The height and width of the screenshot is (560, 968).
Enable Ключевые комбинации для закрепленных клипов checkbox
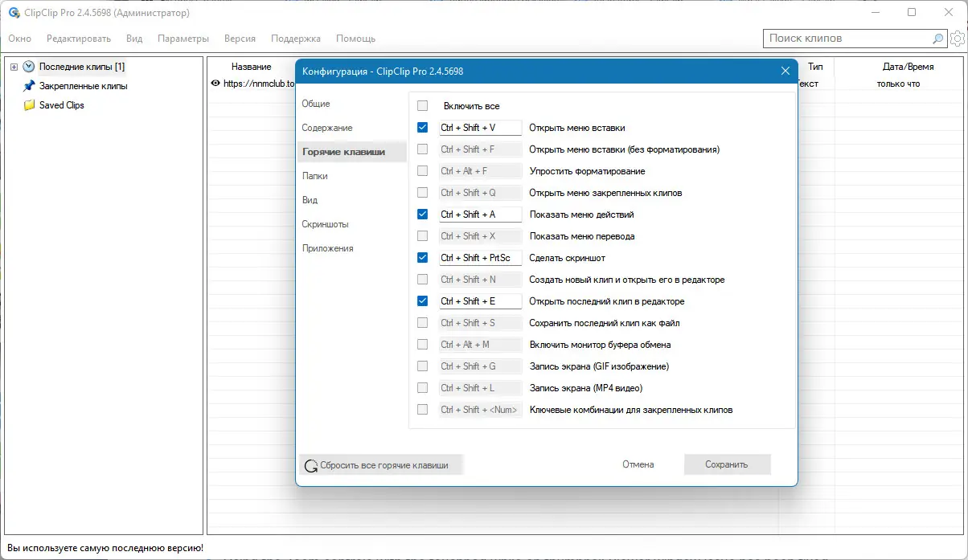pos(423,410)
